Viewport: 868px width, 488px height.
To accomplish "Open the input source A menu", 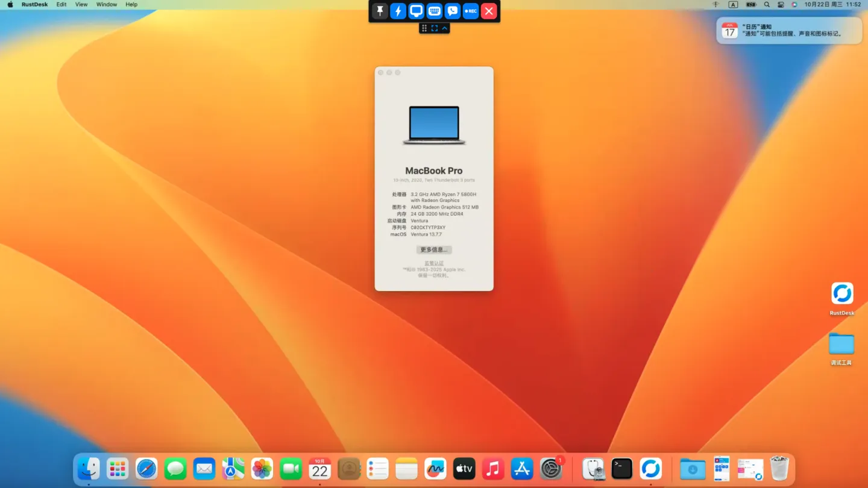I will pyautogui.click(x=733, y=4).
